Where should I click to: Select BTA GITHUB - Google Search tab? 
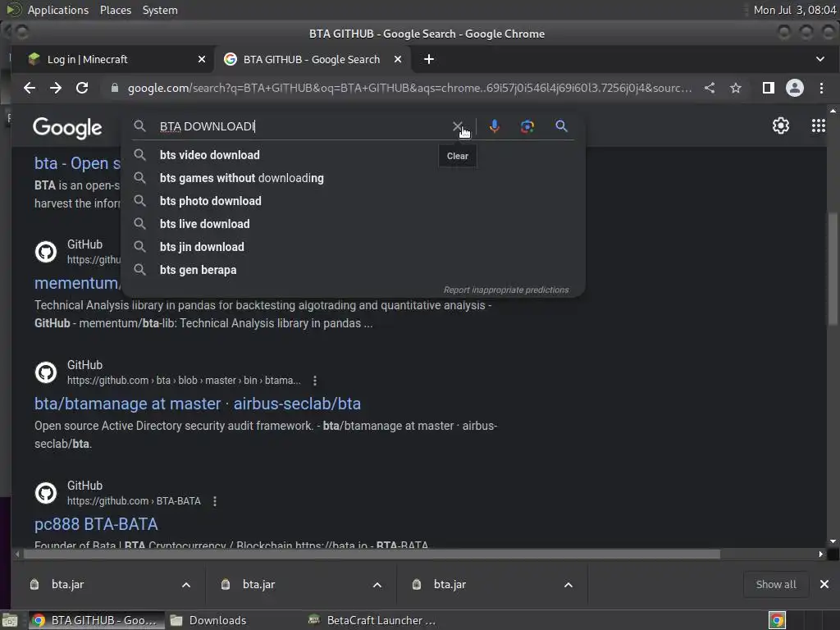pos(313,59)
